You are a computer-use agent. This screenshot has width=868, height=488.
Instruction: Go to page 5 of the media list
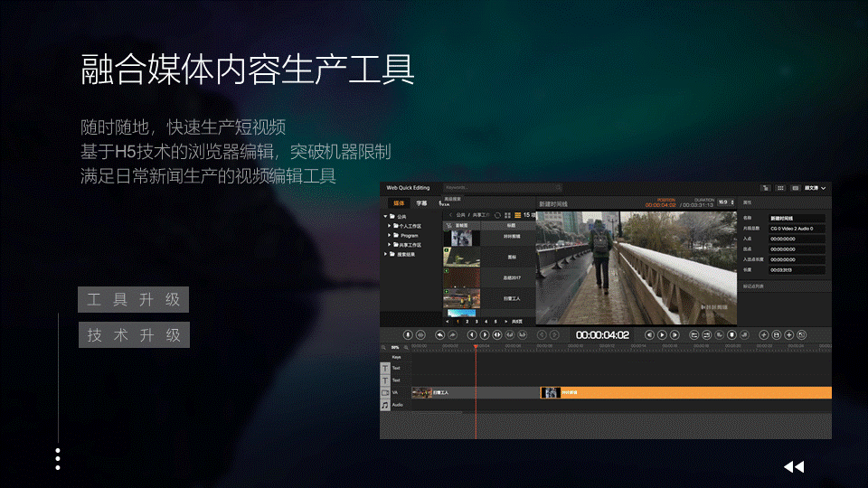pos(495,322)
